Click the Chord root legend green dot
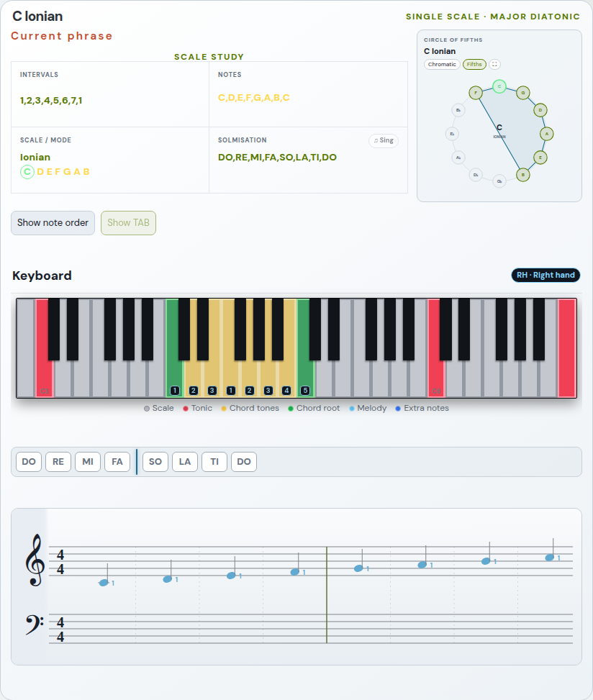Screen dimensions: 593x700 (291, 409)
